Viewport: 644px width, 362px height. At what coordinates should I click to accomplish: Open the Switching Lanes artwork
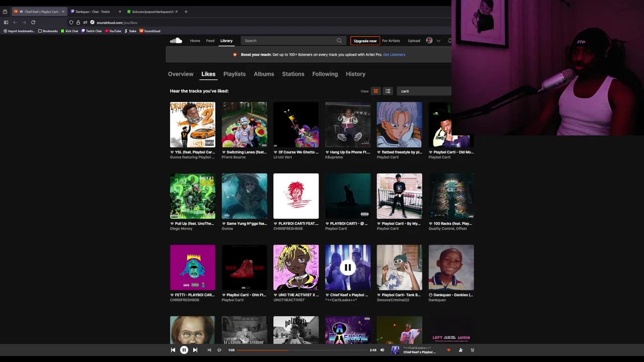coord(245,125)
